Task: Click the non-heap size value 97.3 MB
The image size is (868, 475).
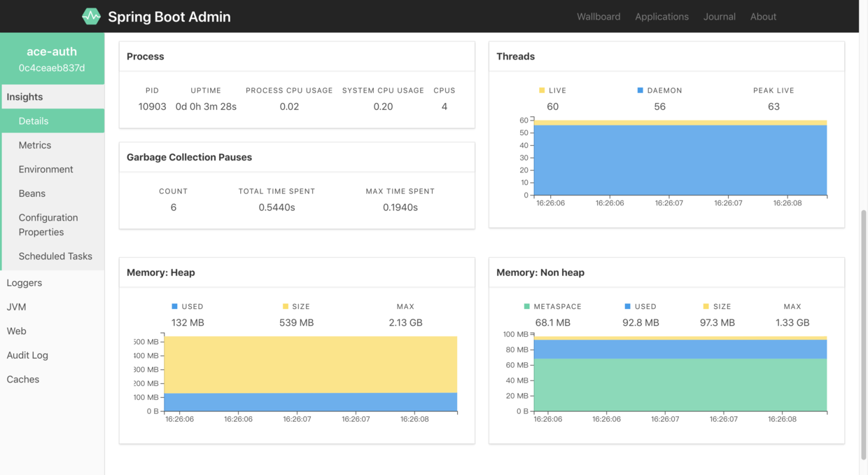Action: click(717, 322)
